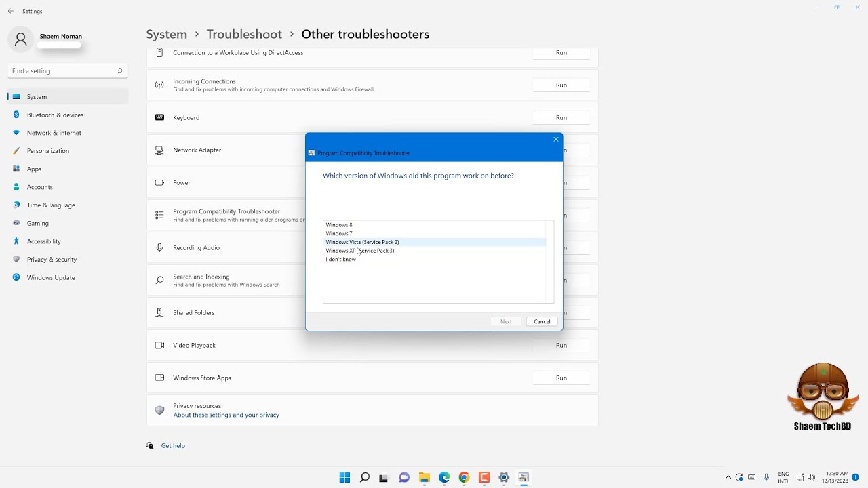This screenshot has width=868, height=488.
Task: Navigate to System breadcrumb
Action: [167, 34]
